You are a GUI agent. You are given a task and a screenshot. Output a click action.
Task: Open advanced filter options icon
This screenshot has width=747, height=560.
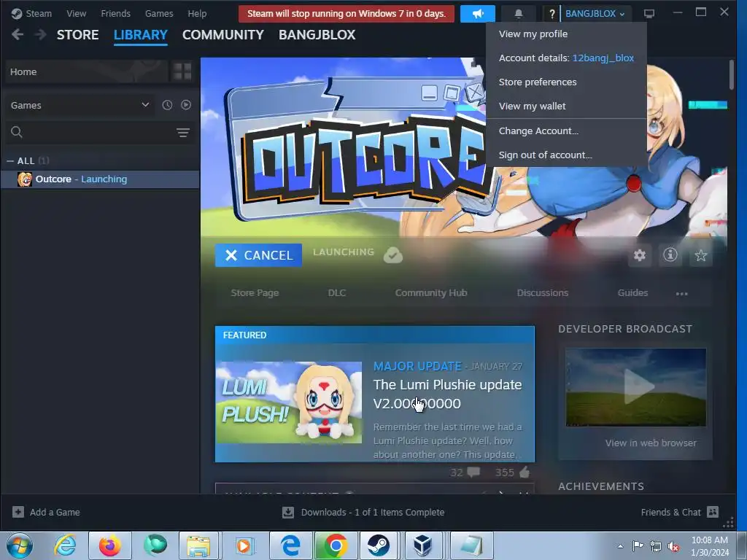tap(183, 133)
